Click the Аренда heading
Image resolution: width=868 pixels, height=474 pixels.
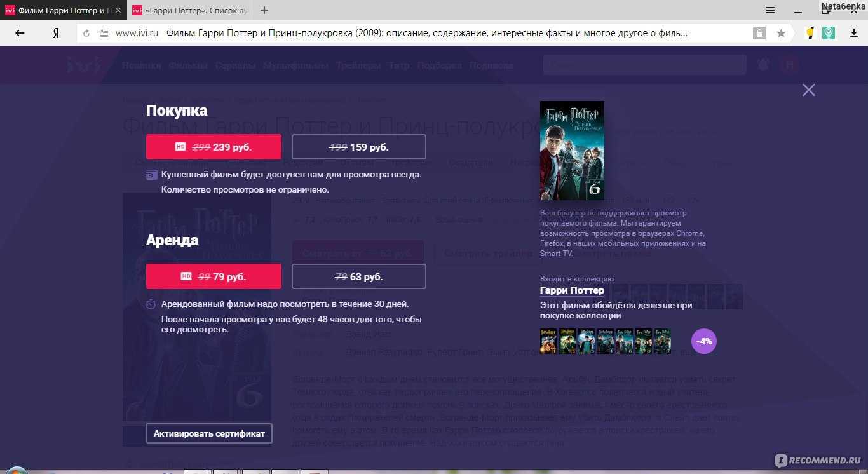172,240
